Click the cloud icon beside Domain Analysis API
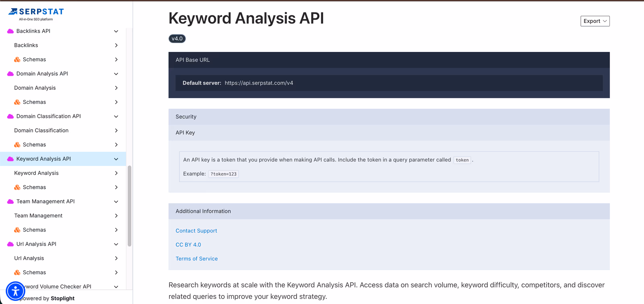This screenshot has width=644, height=304. [x=10, y=74]
